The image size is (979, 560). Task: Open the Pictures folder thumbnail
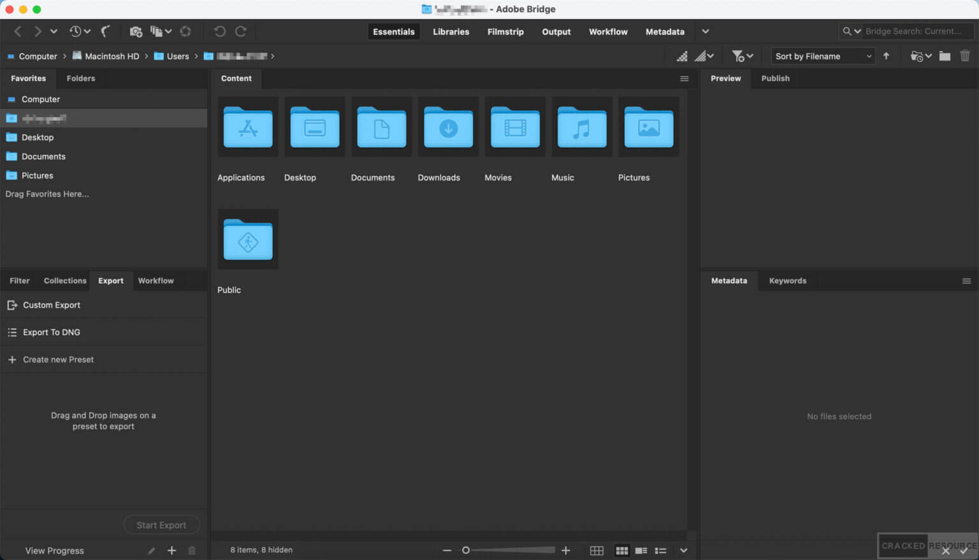648,127
